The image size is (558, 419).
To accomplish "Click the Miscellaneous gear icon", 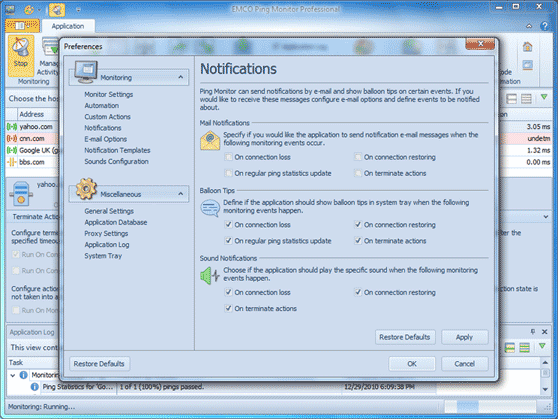I will [86, 189].
